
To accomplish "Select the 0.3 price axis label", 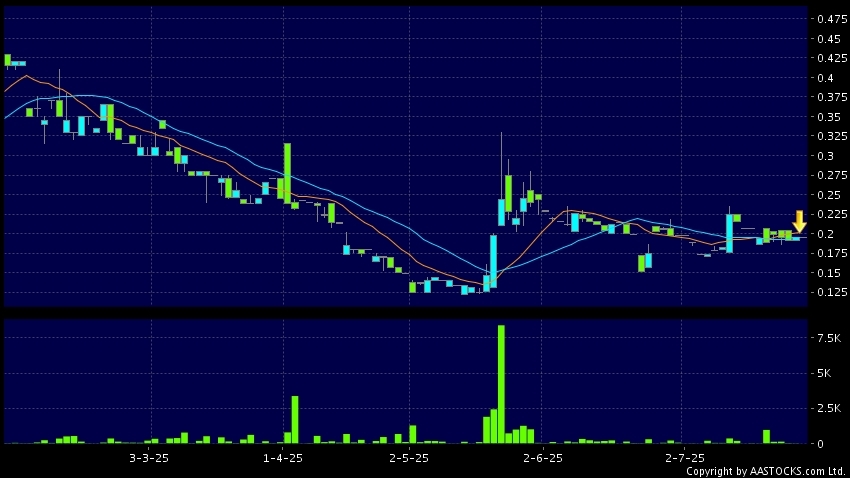I will click(826, 156).
